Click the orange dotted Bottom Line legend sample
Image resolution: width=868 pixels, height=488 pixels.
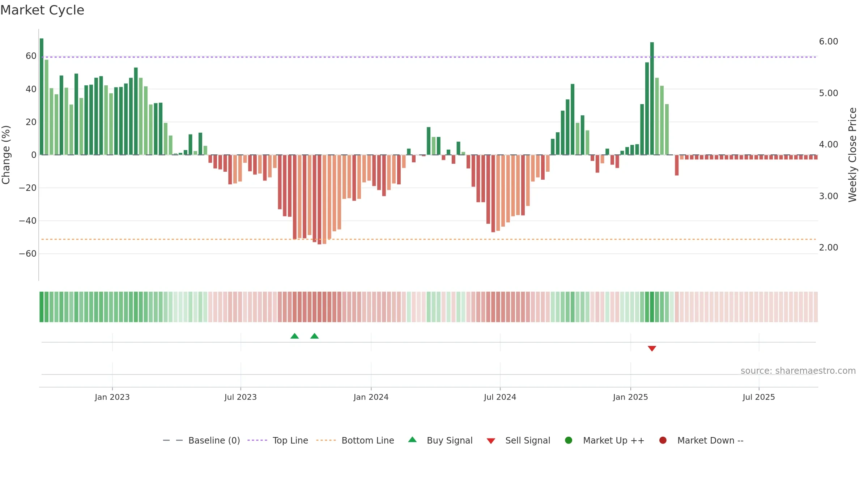point(326,440)
